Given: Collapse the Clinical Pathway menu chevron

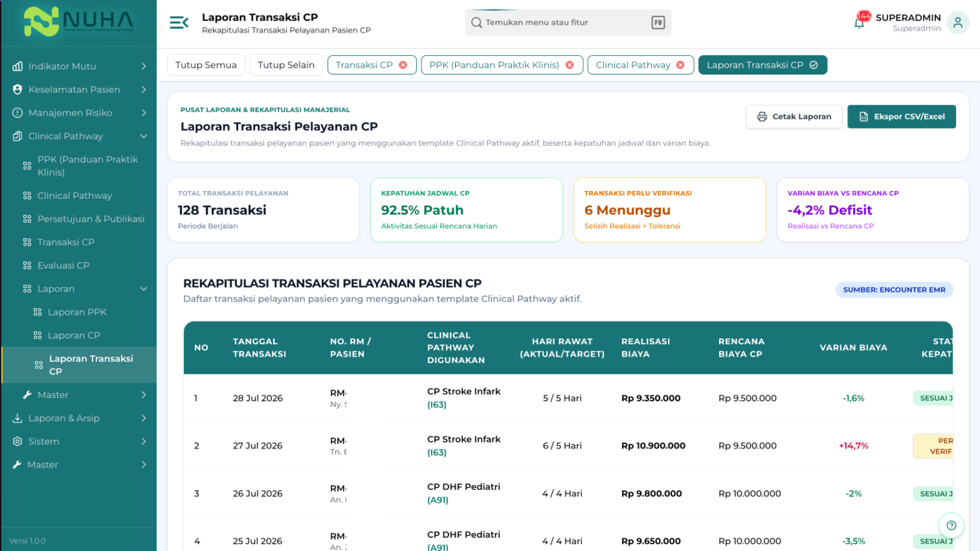Looking at the screenshot, I should pos(144,136).
